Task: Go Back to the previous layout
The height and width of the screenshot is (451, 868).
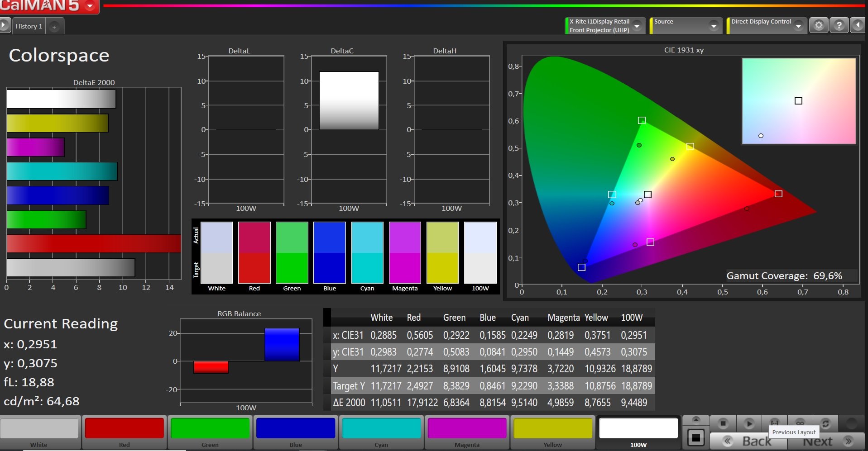Action: [748, 441]
